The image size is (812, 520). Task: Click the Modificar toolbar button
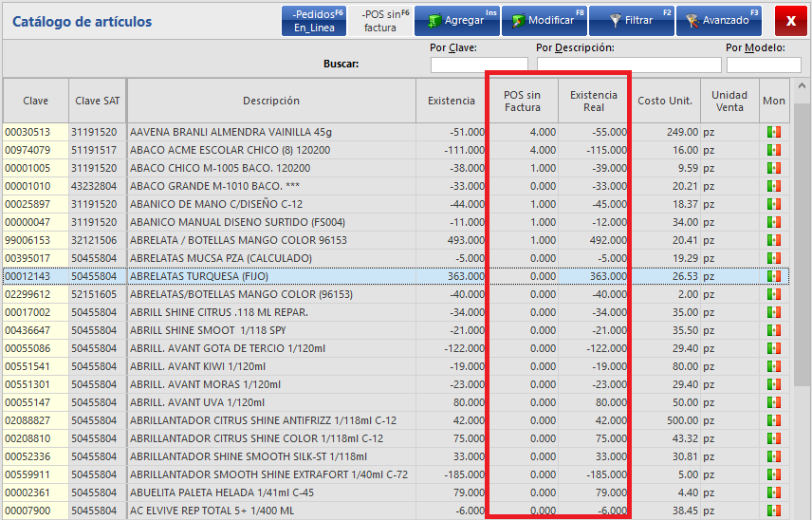(544, 20)
